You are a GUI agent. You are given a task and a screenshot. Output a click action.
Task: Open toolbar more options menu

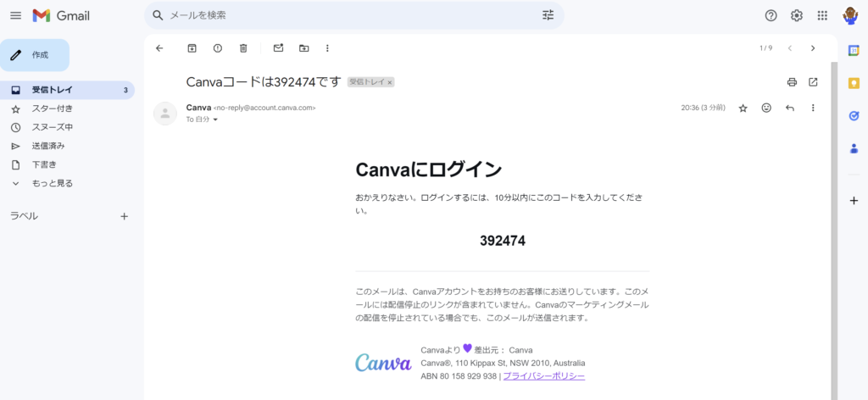tap(327, 48)
